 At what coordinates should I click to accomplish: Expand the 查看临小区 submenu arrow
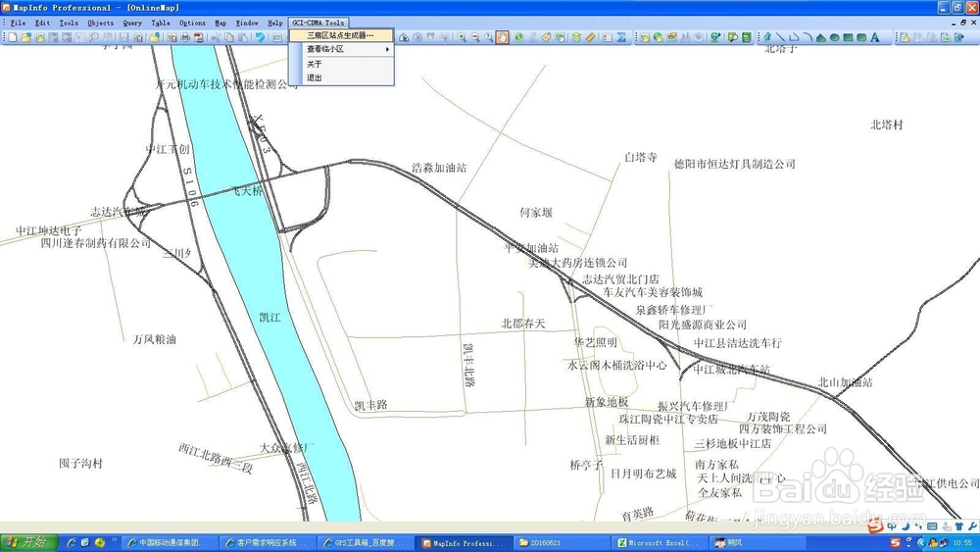[387, 49]
